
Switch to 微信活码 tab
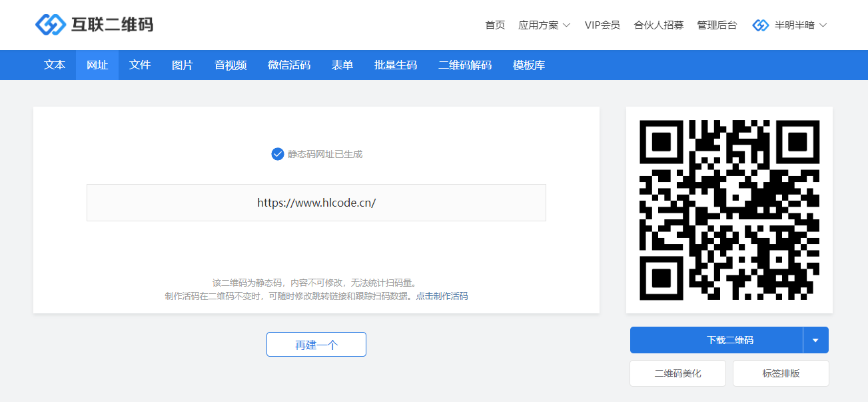coord(289,65)
